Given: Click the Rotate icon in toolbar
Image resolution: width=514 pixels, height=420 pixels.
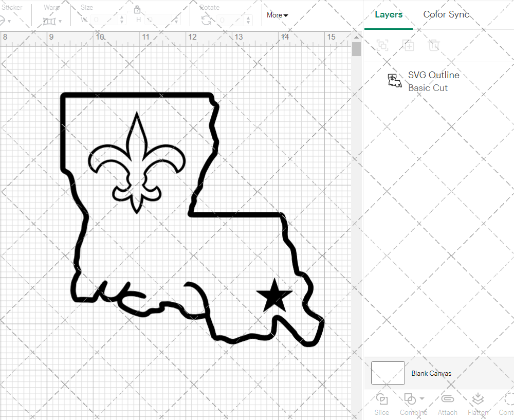Looking at the screenshot, I should [x=206, y=20].
